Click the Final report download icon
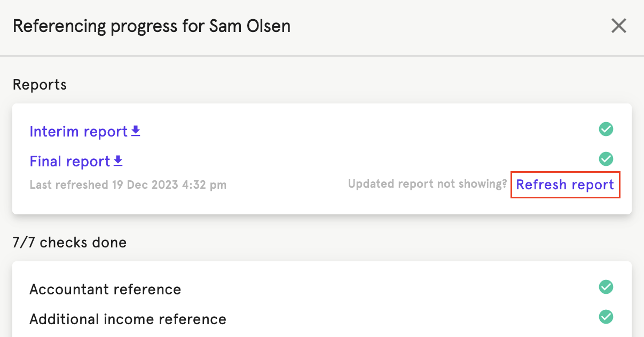This screenshot has height=337, width=644. (x=119, y=161)
